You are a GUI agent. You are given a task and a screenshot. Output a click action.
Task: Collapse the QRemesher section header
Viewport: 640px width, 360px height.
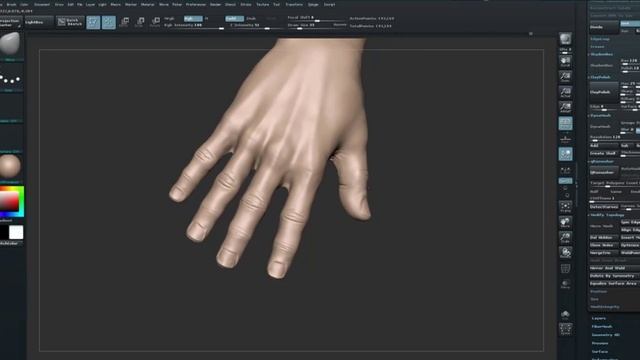pyautogui.click(x=602, y=162)
